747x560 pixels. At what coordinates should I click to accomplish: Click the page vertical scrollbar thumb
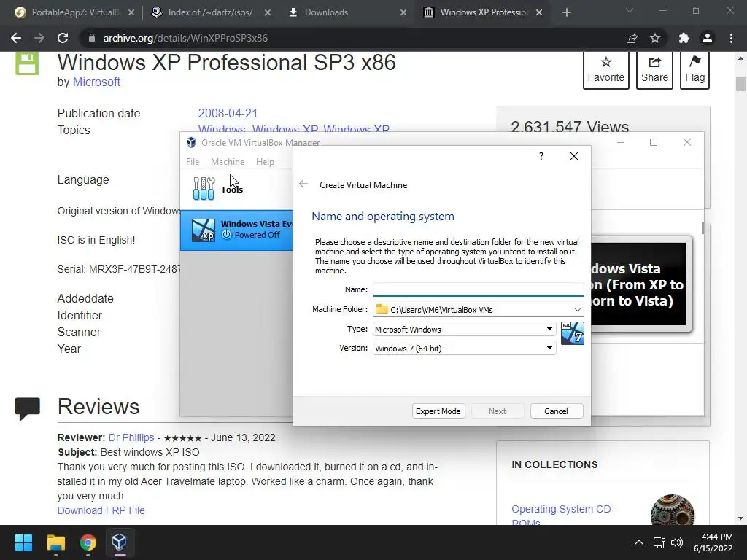(x=740, y=83)
